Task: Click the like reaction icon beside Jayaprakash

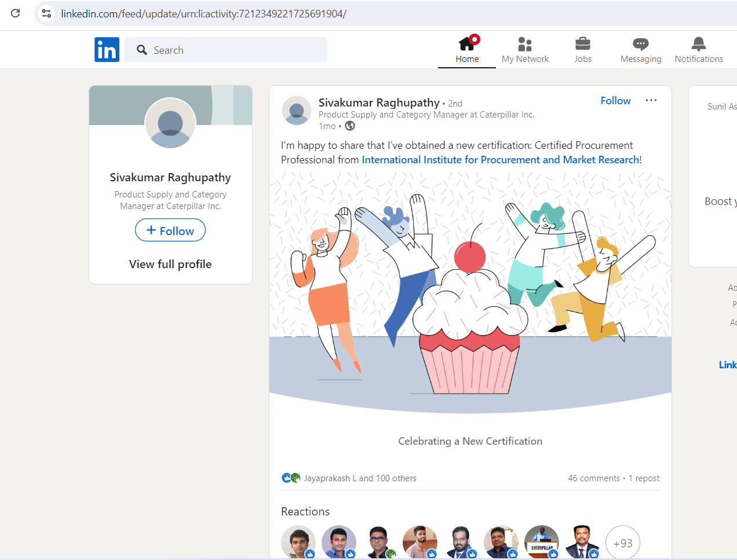Action: click(286, 478)
